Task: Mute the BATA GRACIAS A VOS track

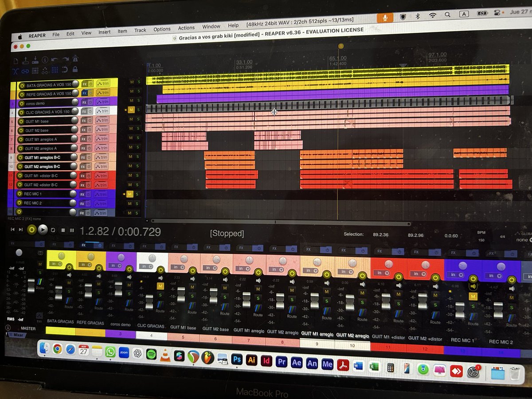Action: tap(132, 82)
